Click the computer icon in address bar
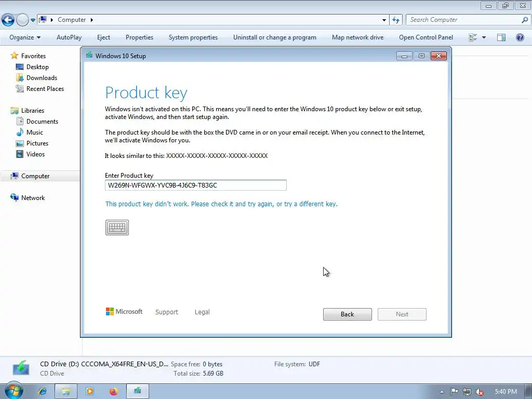This screenshot has width=532, height=399. coord(43,20)
